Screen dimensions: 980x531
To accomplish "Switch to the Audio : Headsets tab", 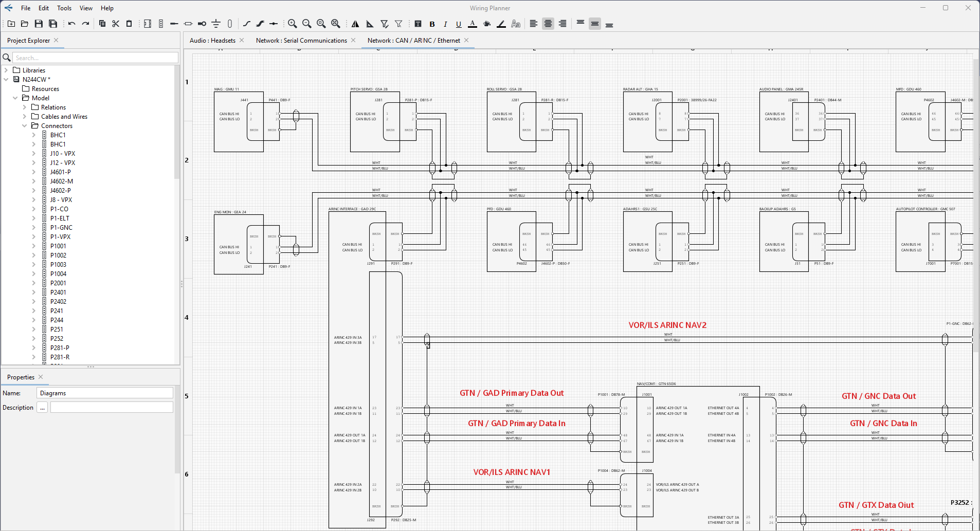I will click(x=212, y=41).
